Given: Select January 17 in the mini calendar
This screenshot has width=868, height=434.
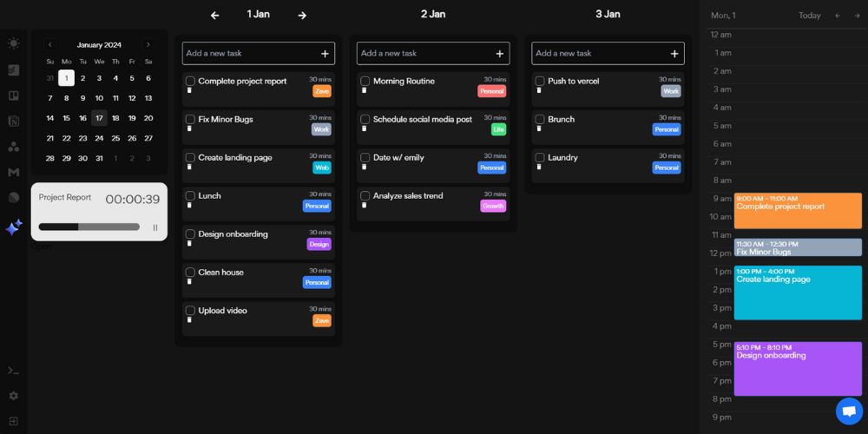Looking at the screenshot, I should pos(99,118).
